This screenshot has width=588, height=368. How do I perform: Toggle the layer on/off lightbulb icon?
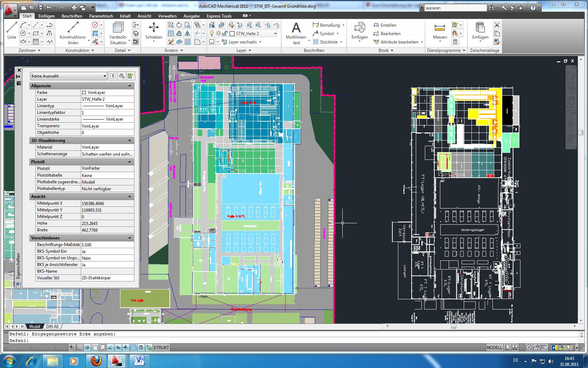click(212, 33)
